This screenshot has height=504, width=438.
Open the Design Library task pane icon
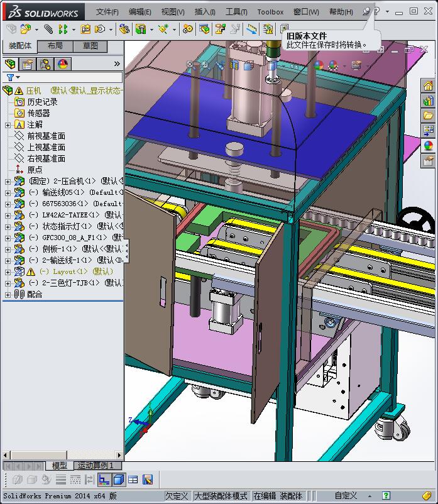[428, 101]
